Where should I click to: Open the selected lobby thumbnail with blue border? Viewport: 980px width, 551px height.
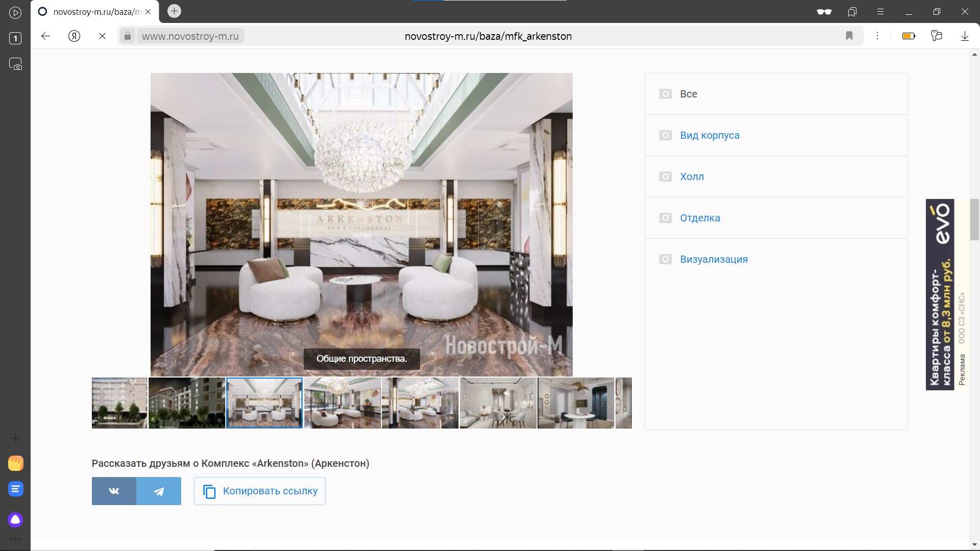coord(264,403)
